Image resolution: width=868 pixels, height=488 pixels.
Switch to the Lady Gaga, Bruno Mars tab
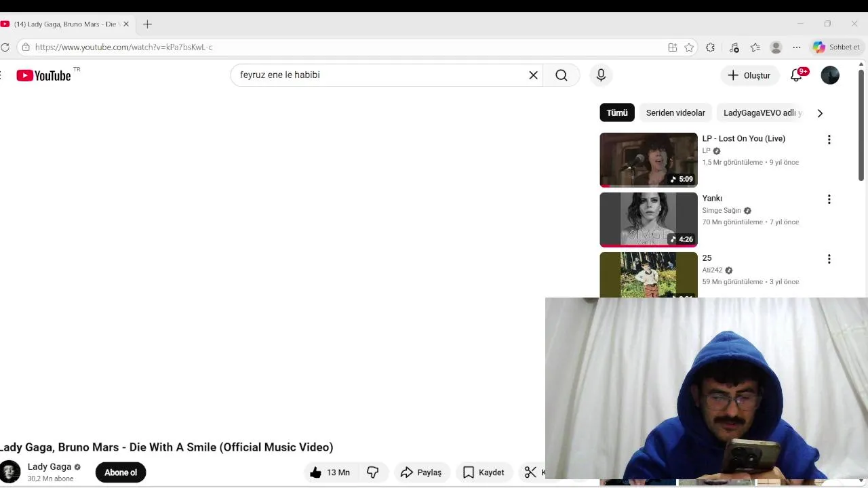pos(66,24)
